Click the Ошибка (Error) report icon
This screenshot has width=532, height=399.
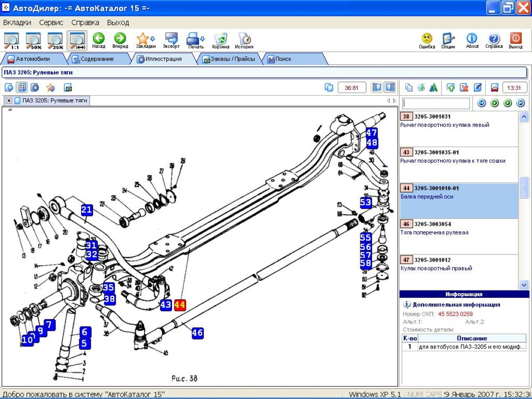(427, 39)
